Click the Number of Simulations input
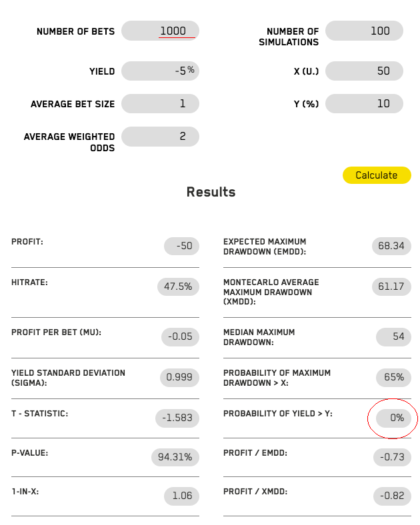Screen dimensions: 420x525 (365, 31)
